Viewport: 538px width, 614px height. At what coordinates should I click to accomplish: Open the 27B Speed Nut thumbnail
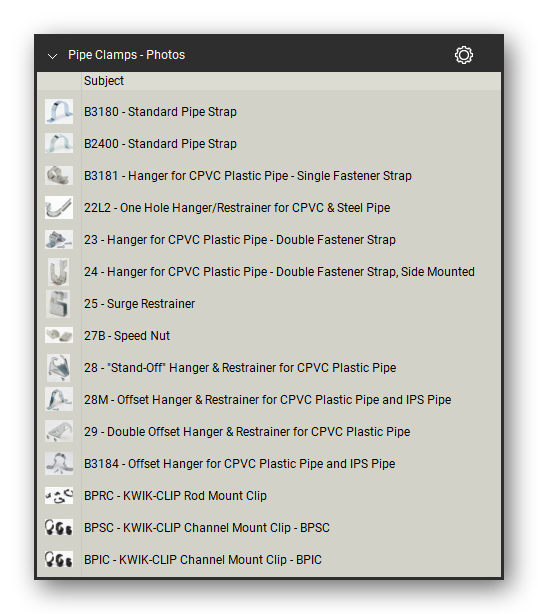point(59,336)
